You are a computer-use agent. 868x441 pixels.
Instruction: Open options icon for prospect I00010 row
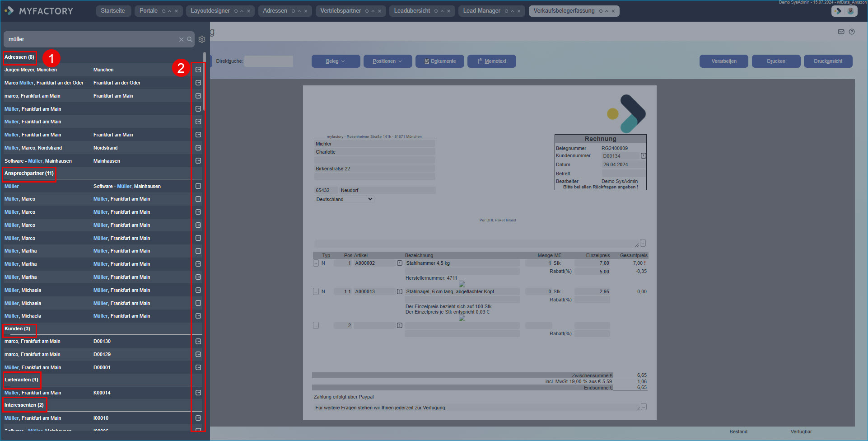coord(198,418)
